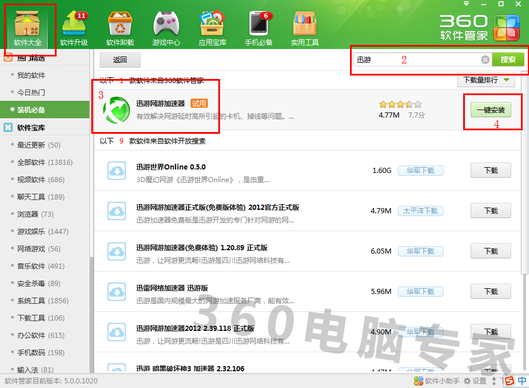Open the 游戏中心 game center icon
The width and height of the screenshot is (529, 388).
pyautogui.click(x=166, y=28)
